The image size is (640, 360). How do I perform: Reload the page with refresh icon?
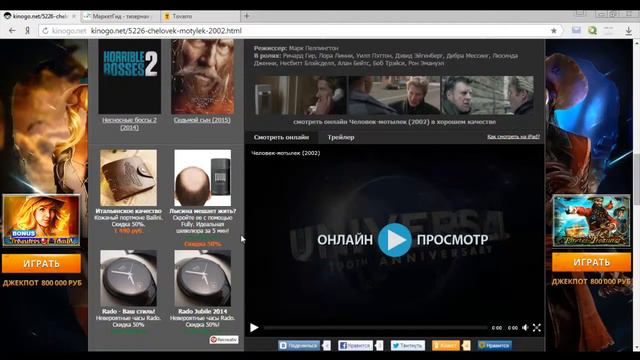pos(45,31)
